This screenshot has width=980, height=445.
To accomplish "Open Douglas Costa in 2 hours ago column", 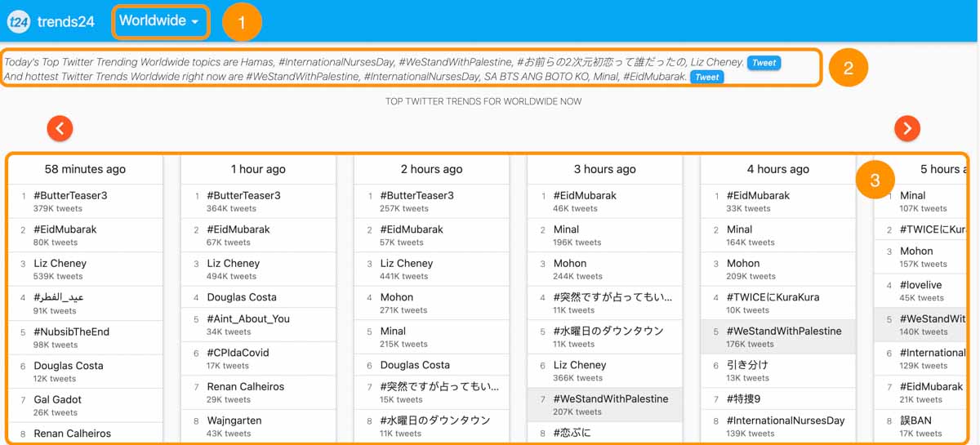I will pos(415,366).
